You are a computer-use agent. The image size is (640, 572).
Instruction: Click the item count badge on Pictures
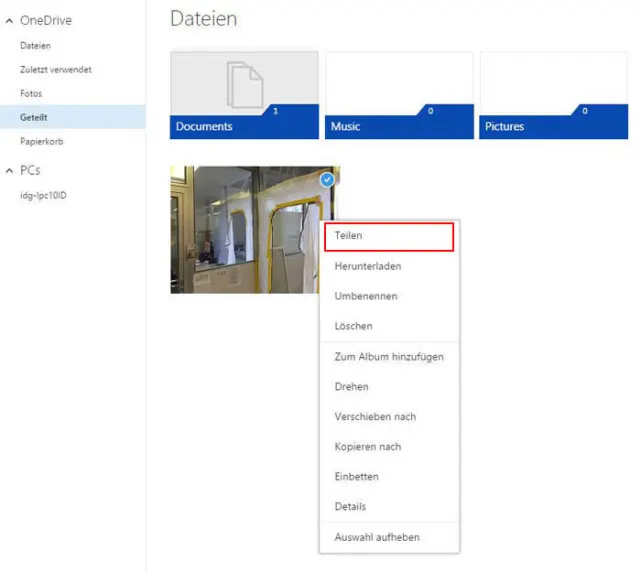584,111
